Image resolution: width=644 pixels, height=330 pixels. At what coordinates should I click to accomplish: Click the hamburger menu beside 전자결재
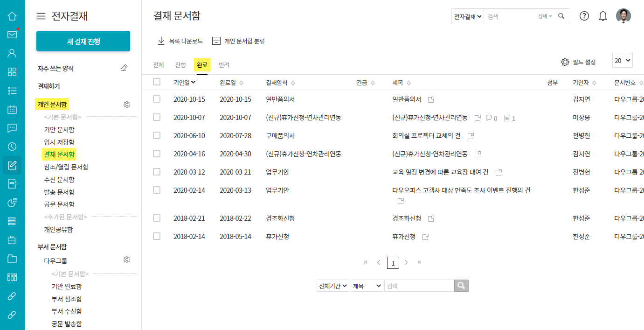[x=41, y=16]
